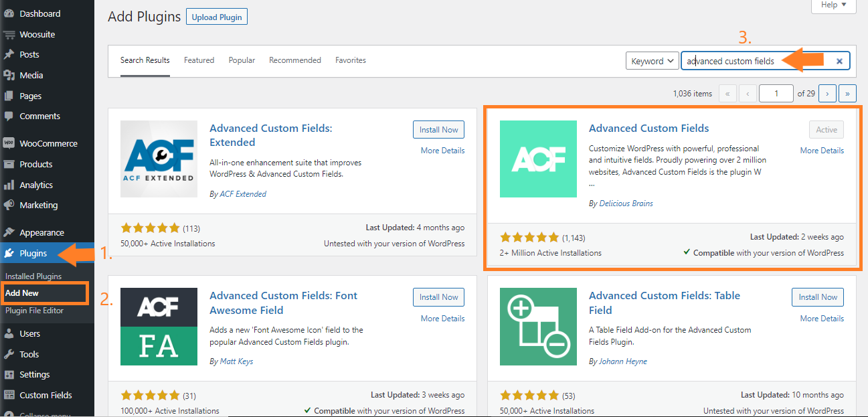This screenshot has height=417, width=868.
Task: Click the '1,036 items' count text
Action: (692, 94)
